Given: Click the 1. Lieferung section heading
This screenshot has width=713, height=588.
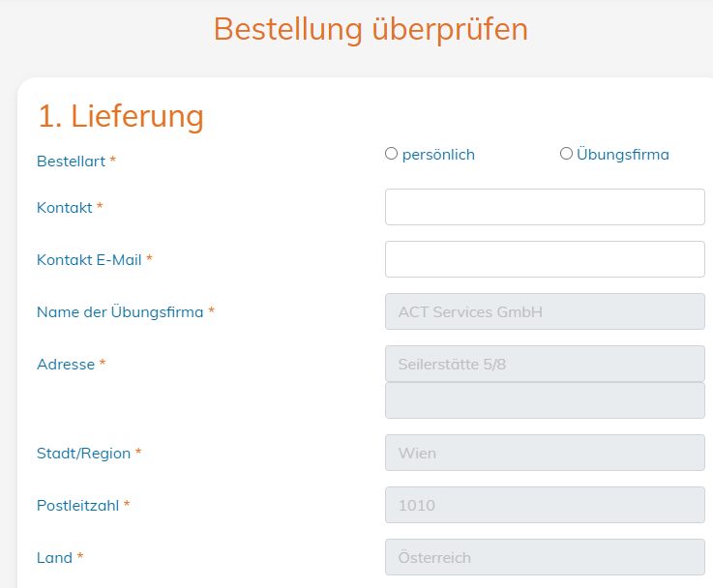Looking at the screenshot, I should point(121,116).
